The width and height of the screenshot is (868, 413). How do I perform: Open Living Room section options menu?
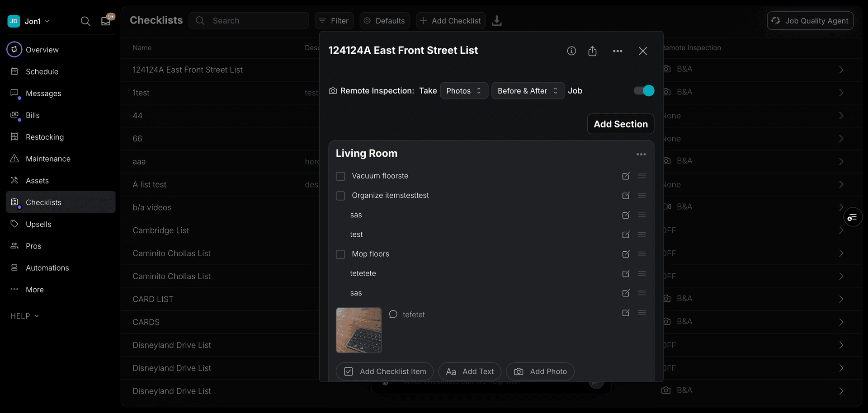(641, 155)
